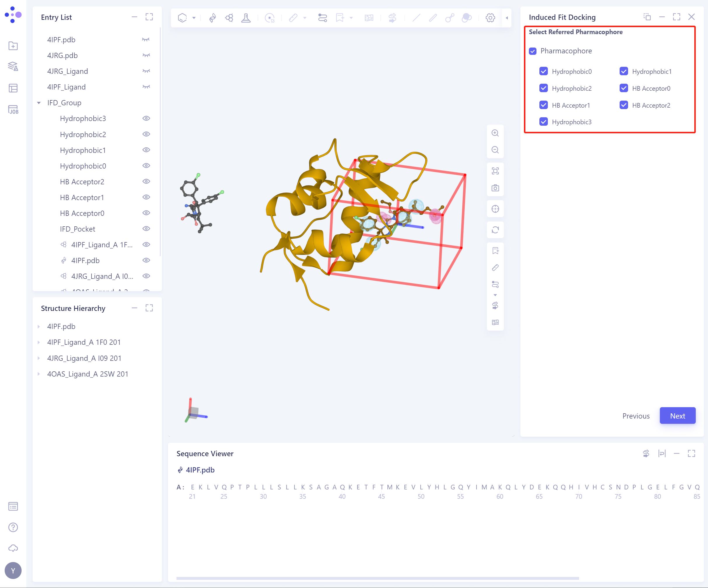Click the zoom in icon next to viewport

pos(495,133)
